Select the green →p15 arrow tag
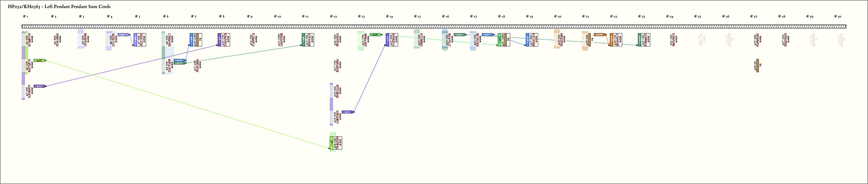This screenshot has width=868, height=184. 179,63
